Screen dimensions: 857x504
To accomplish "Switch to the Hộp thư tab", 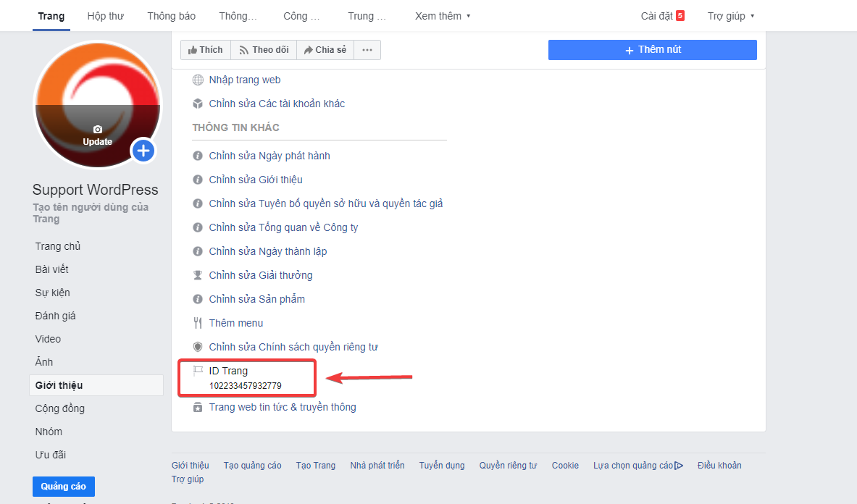I will tap(105, 16).
